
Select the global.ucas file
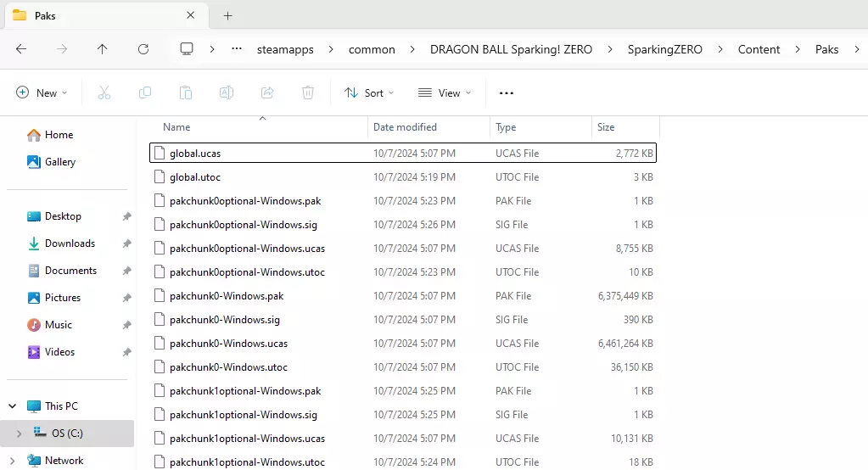pyautogui.click(x=403, y=154)
